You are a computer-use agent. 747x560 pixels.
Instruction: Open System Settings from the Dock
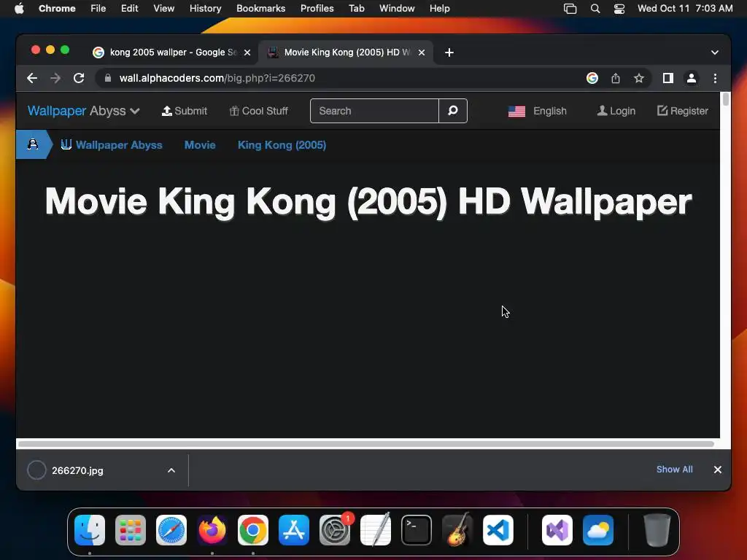(335, 530)
